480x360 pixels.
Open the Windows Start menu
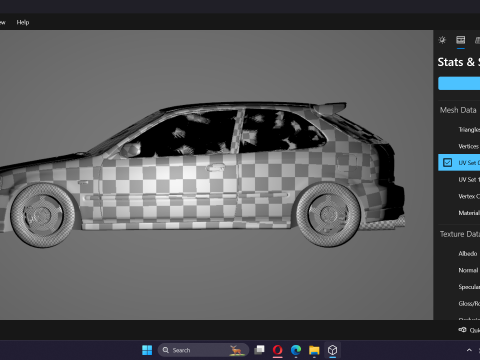pyautogui.click(x=147, y=350)
